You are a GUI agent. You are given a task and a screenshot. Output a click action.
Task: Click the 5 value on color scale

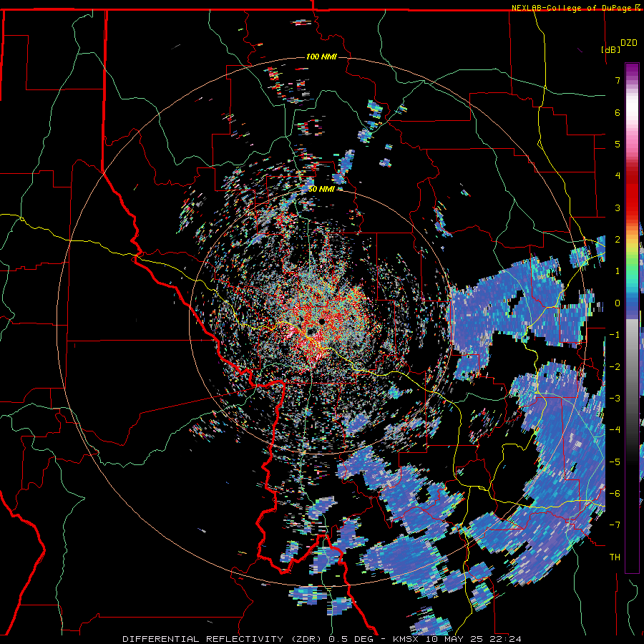(618, 144)
